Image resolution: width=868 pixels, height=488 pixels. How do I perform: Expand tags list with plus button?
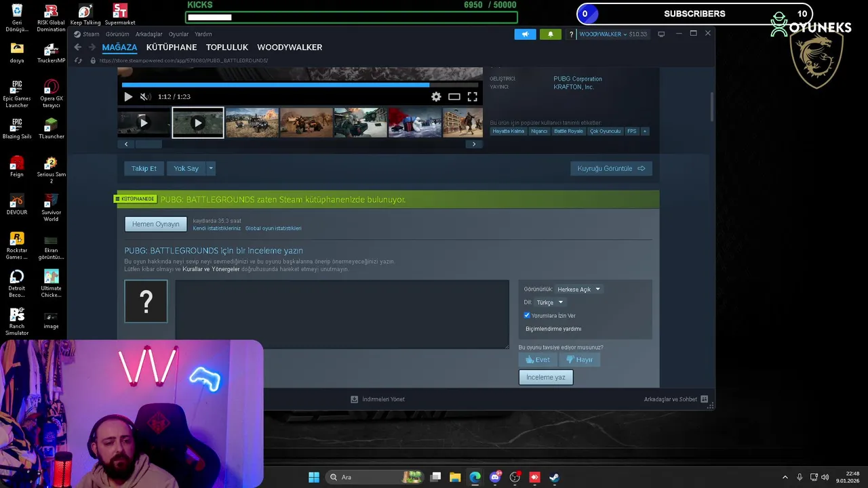pyautogui.click(x=645, y=131)
